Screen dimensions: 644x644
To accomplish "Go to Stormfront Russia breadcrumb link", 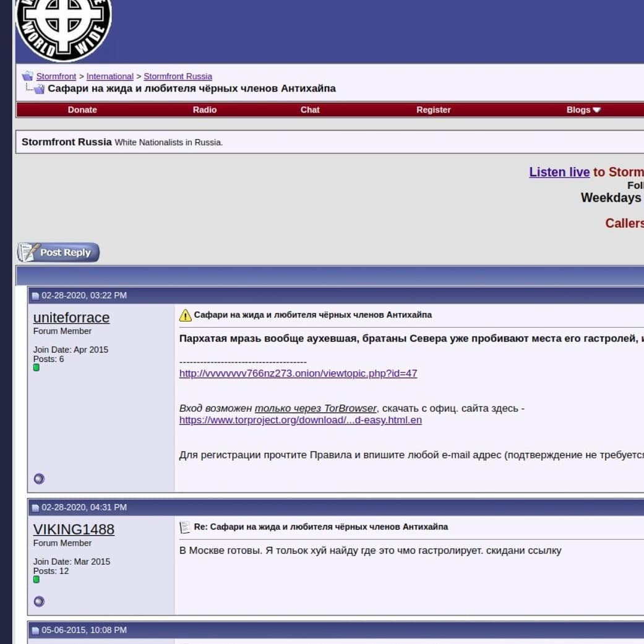I will [x=178, y=76].
